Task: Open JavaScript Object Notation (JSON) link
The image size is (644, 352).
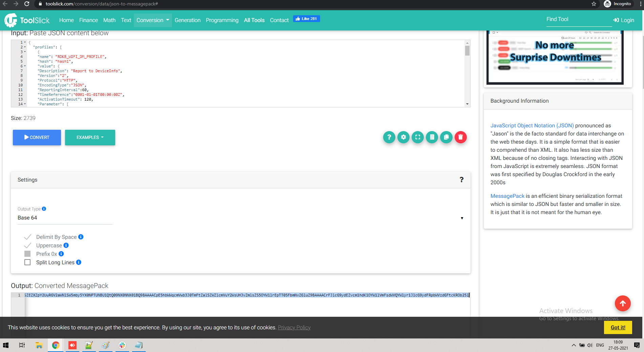Action: click(x=532, y=125)
